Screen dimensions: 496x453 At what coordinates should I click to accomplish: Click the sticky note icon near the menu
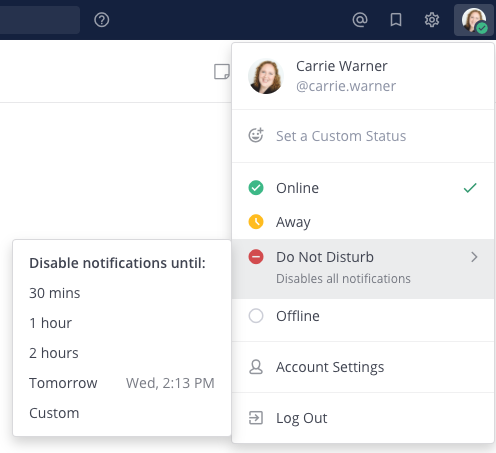222,72
